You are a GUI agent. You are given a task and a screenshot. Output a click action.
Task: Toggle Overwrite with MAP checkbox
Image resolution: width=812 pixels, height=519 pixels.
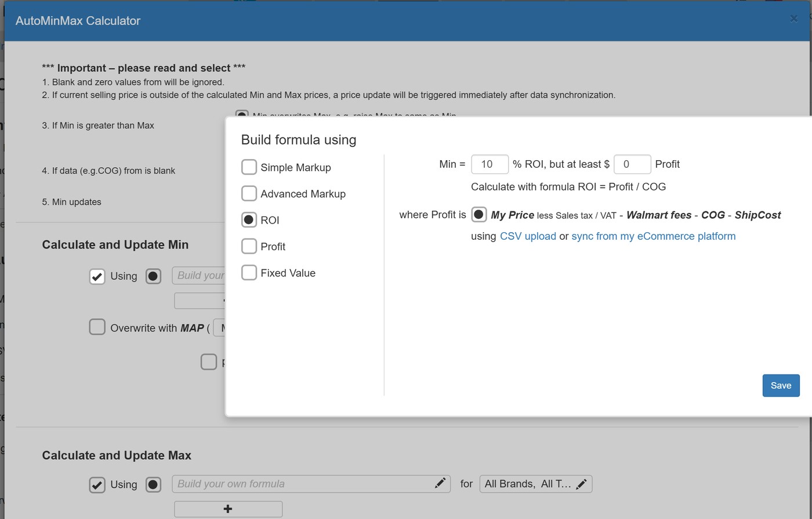click(x=97, y=327)
